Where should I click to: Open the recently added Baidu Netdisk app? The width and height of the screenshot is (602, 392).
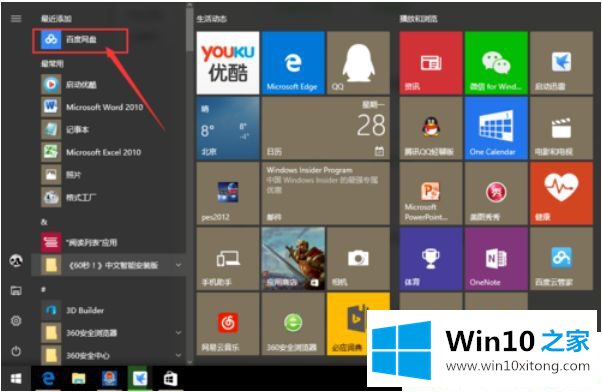80,40
